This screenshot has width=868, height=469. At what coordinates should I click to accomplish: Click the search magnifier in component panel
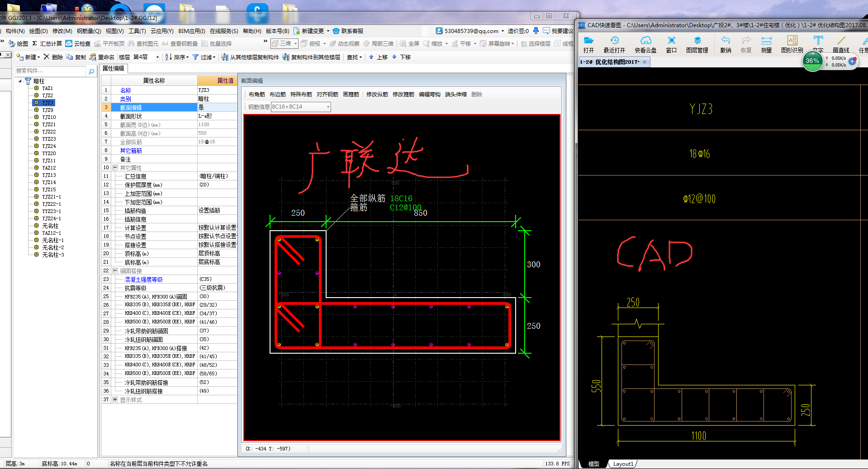pyautogui.click(x=91, y=71)
